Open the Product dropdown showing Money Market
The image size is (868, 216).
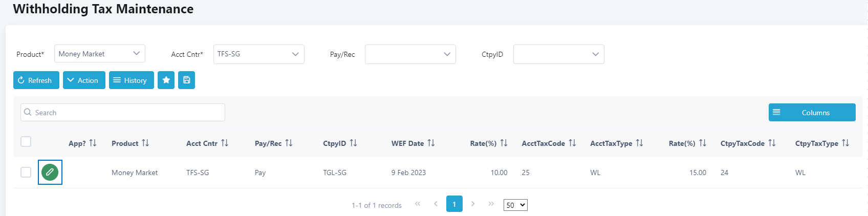(x=100, y=54)
